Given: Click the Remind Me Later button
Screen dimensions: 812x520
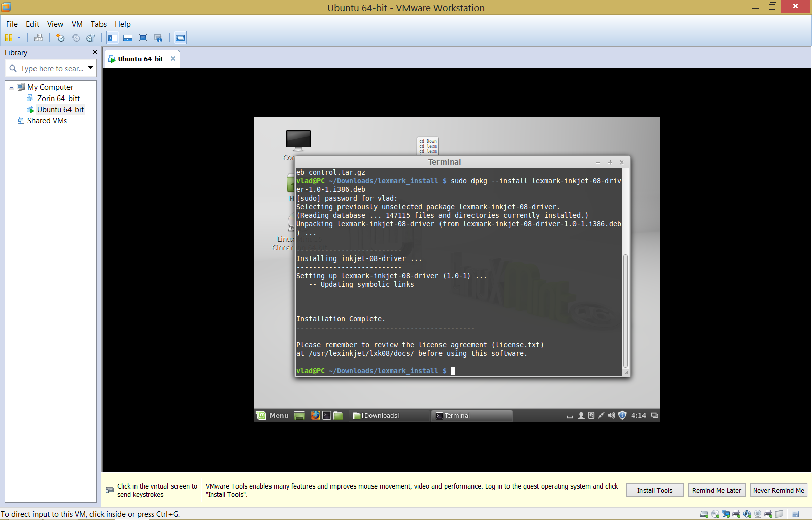Looking at the screenshot, I should (x=717, y=490).
